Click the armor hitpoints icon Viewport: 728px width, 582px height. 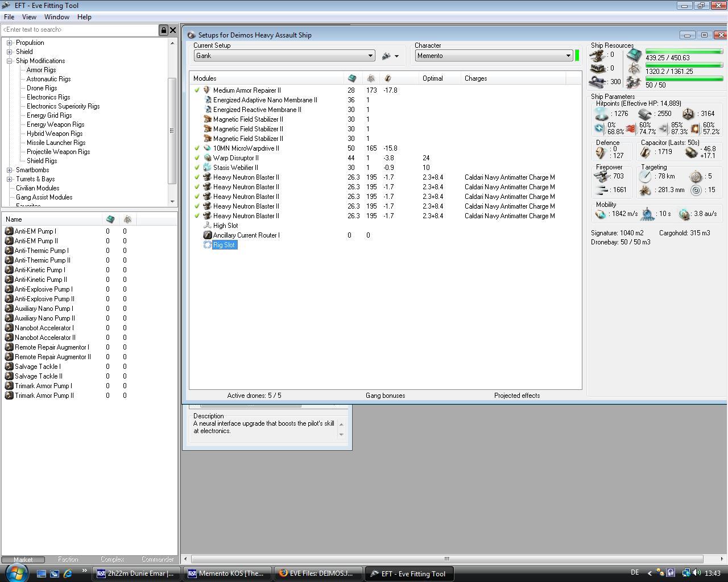645,114
